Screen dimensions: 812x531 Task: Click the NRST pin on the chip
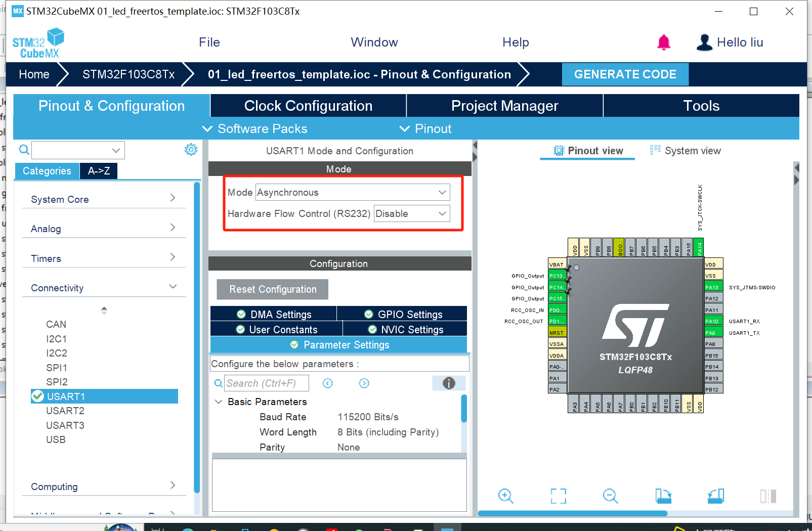pos(558,333)
